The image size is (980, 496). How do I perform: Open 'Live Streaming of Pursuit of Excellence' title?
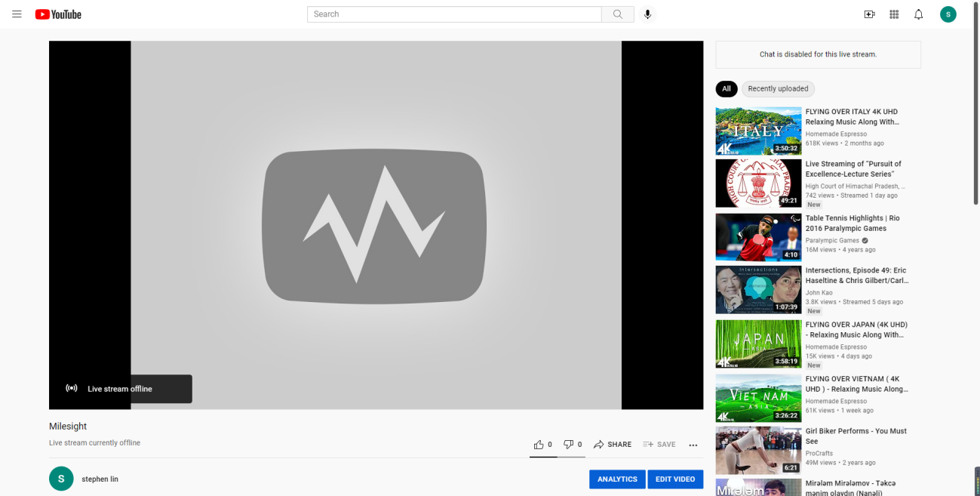(x=853, y=169)
